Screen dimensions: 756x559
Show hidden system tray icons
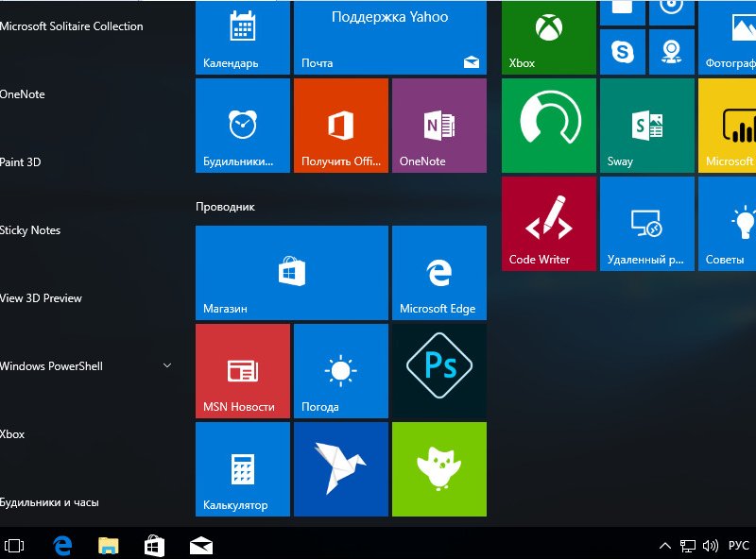665,546
